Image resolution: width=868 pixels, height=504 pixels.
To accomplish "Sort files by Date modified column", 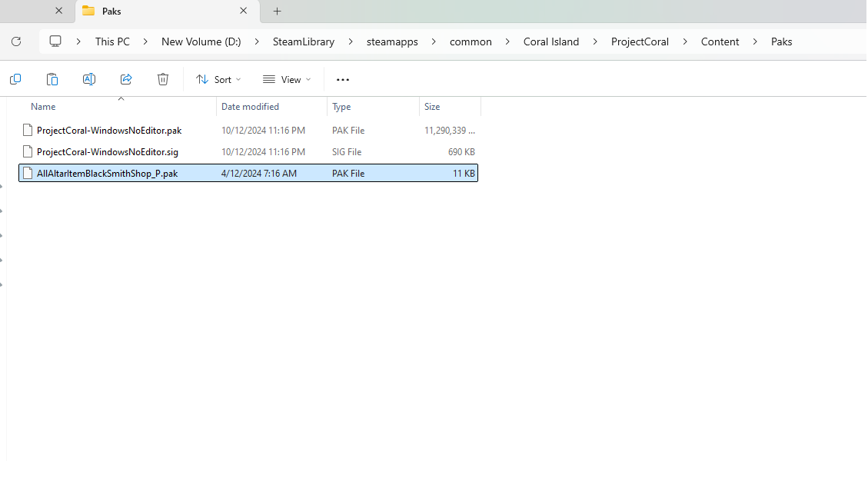I will pos(250,107).
